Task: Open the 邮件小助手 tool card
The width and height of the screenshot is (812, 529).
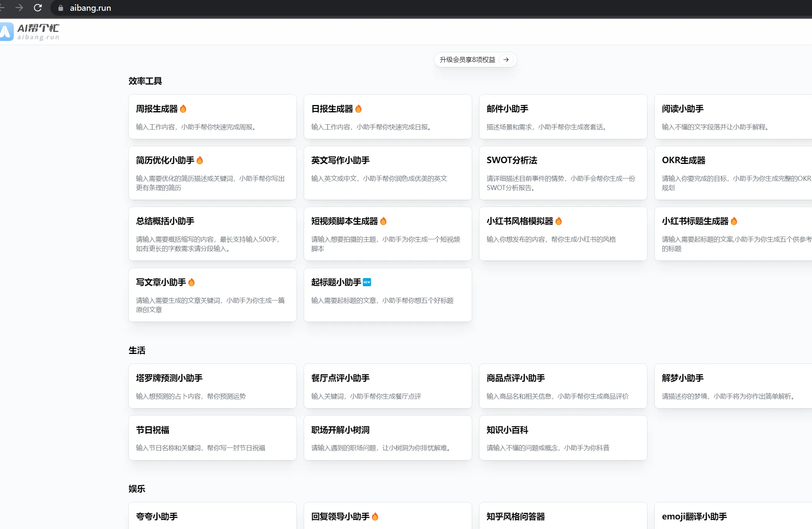Action: 563,117
